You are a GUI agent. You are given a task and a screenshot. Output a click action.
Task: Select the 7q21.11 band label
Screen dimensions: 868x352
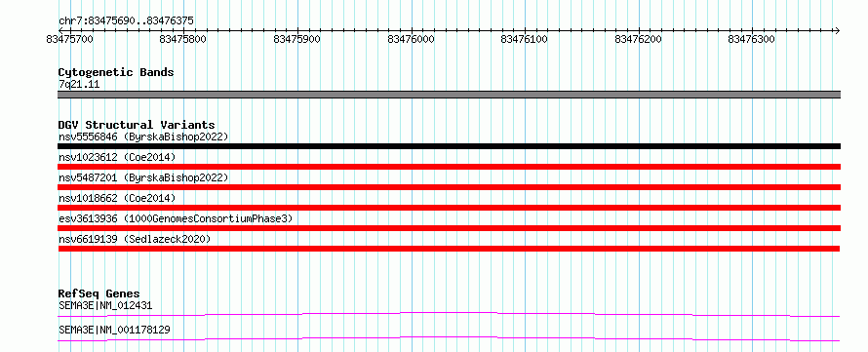[79, 85]
